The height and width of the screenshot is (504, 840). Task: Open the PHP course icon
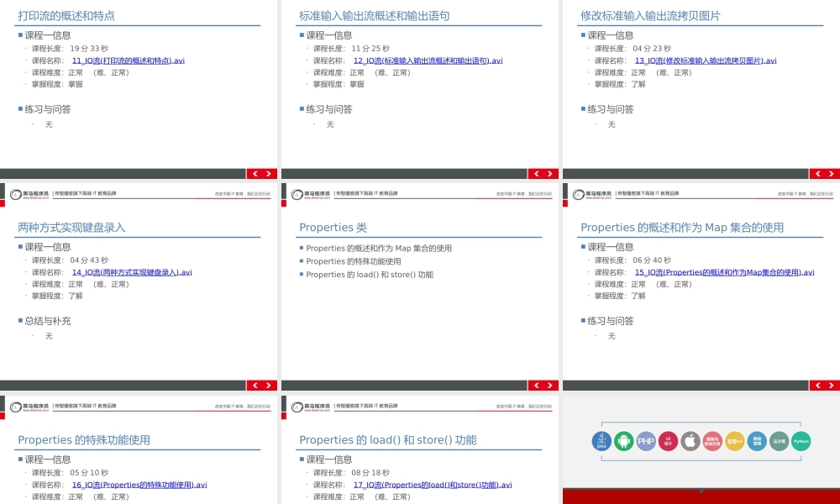646,440
